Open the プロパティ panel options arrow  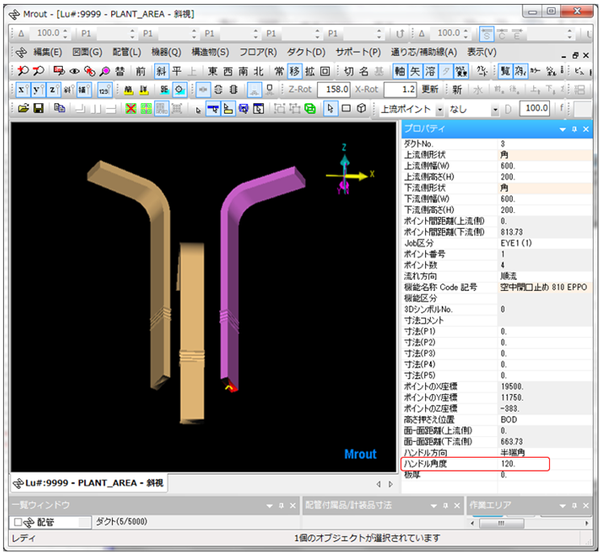click(x=560, y=129)
